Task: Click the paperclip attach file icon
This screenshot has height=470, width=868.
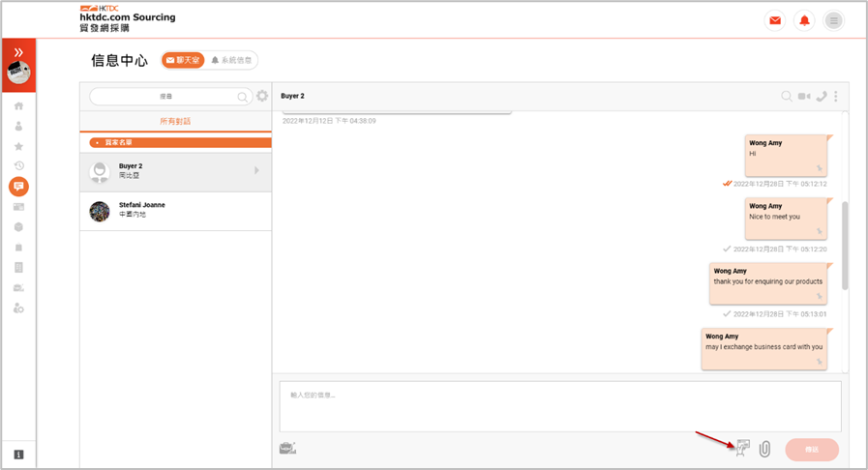Action: click(x=764, y=449)
